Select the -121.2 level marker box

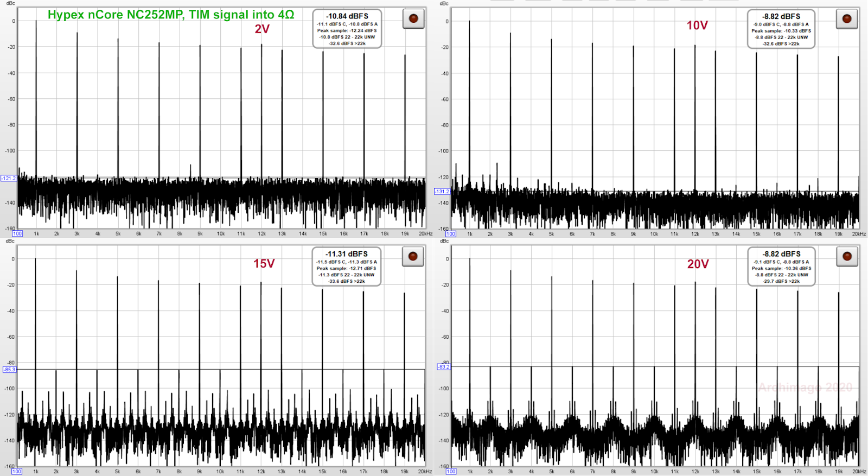click(x=9, y=178)
